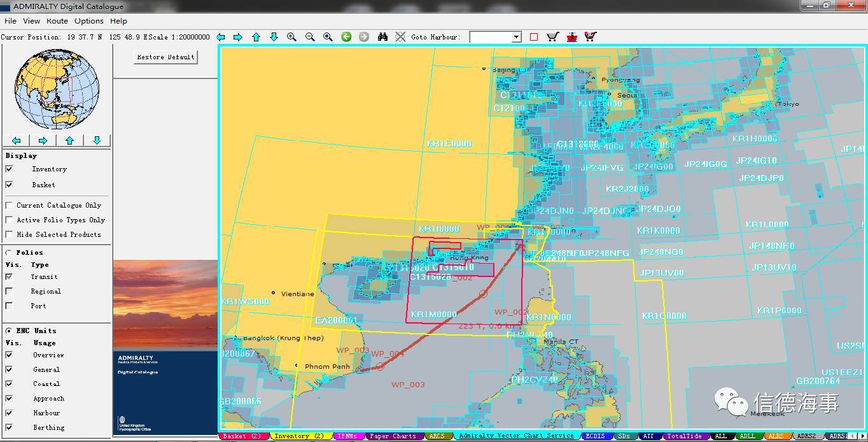Screen dimensions: 868x442
Task: Rotate globe left with arrow button
Action: [x=17, y=141]
